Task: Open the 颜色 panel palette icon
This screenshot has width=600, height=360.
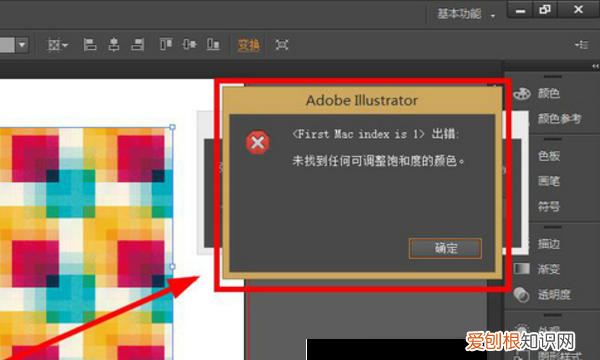Action: click(522, 93)
